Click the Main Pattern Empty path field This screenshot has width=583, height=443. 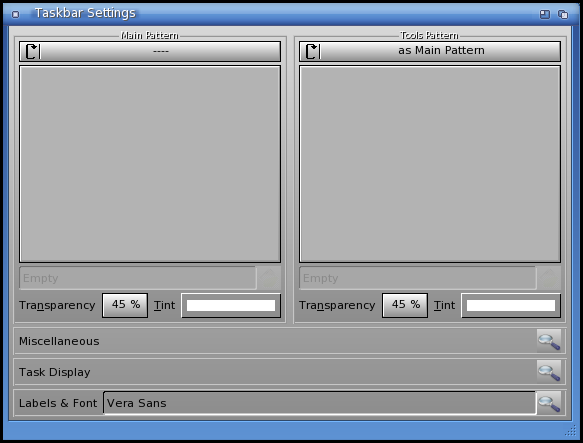pos(138,278)
